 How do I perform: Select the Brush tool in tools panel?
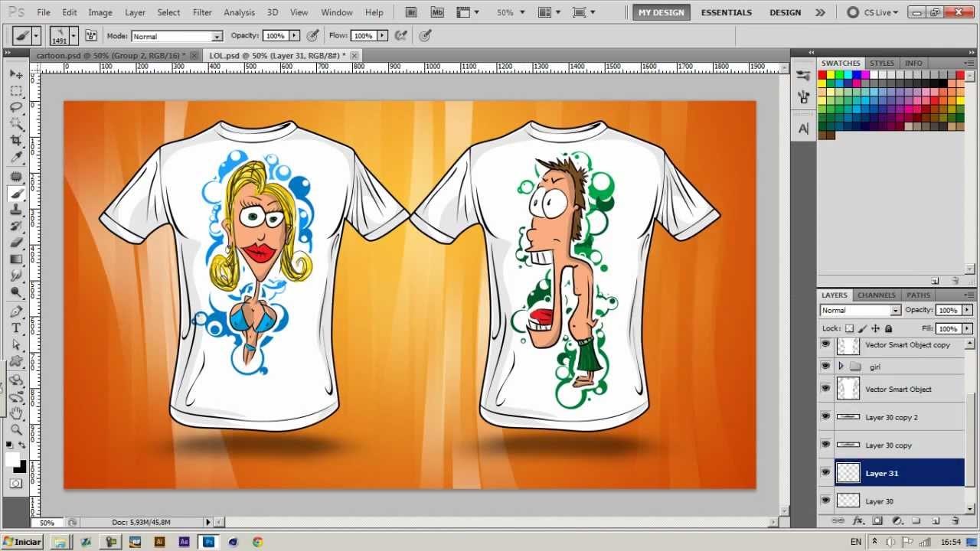click(x=16, y=194)
